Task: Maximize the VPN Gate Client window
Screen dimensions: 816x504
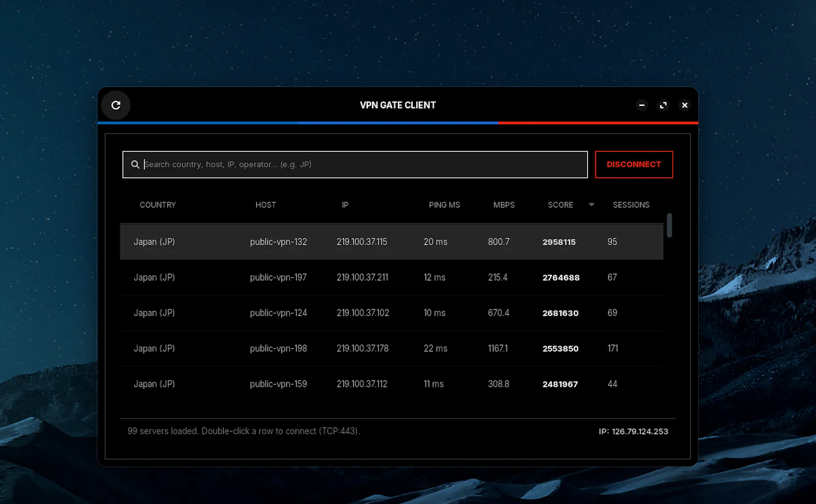Action: click(664, 105)
